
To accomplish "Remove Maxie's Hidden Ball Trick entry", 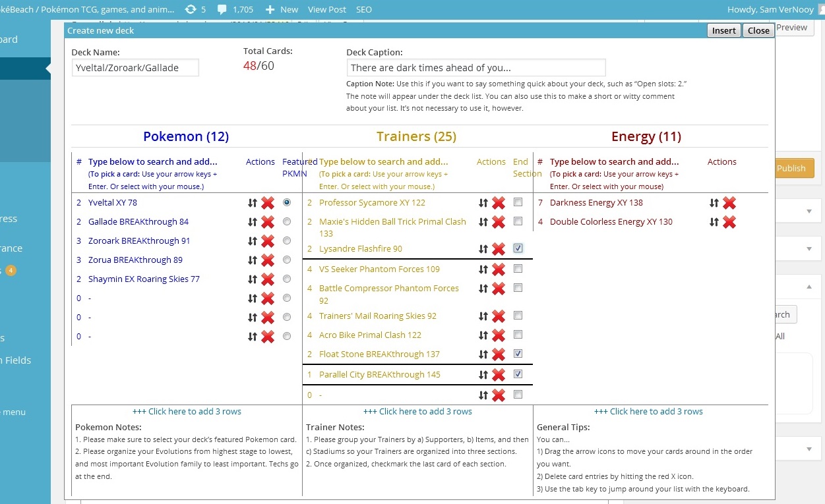I will (x=498, y=222).
